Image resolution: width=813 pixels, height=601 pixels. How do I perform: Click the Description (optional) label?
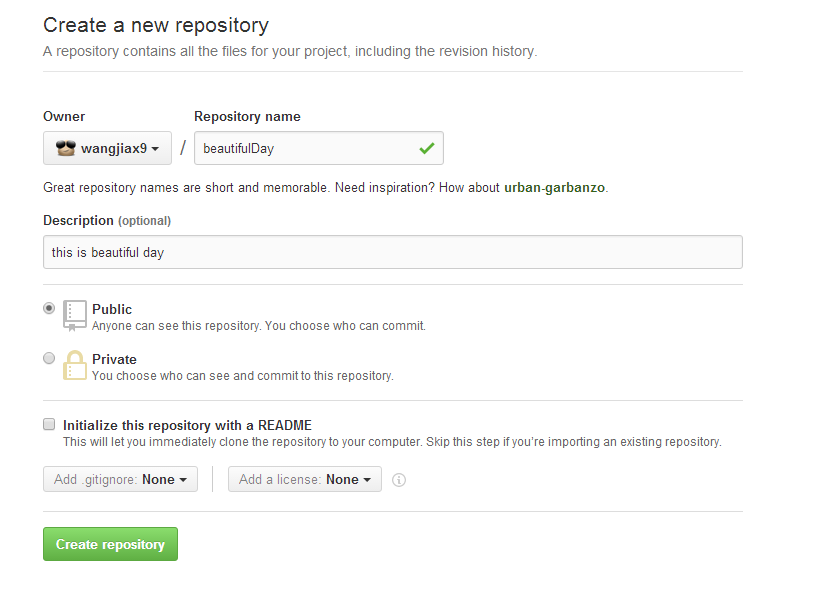click(107, 220)
